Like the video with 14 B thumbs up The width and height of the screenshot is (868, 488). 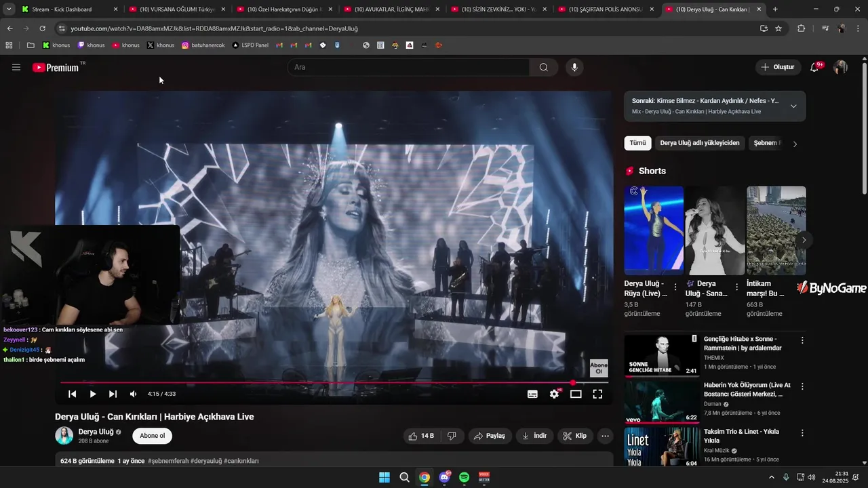[421, 436]
